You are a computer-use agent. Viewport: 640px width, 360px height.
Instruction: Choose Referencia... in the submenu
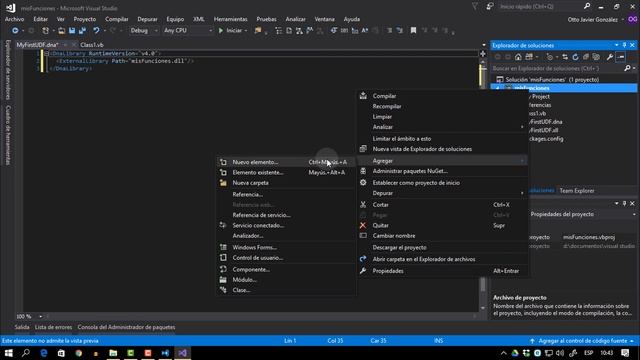coord(286,195)
